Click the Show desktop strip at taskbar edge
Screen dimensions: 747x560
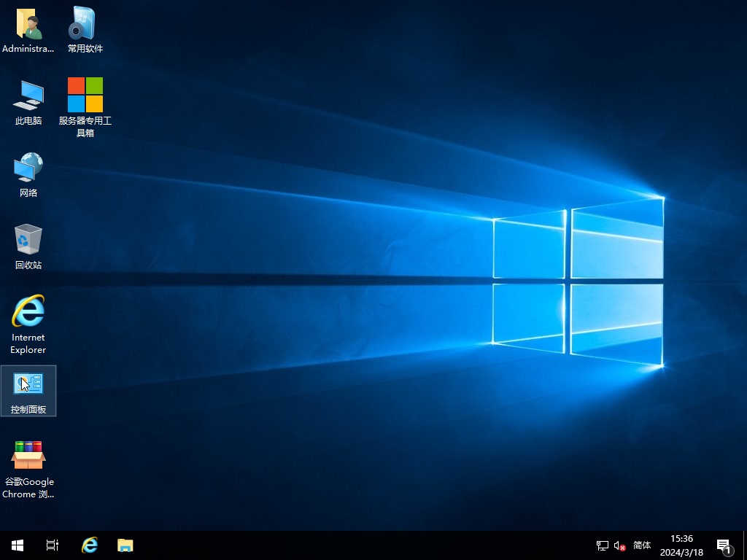pyautogui.click(x=745, y=545)
